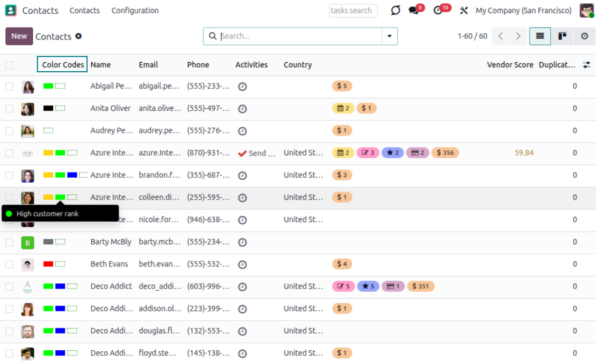
Task: Open the optional columns selector
Action: coord(587,64)
